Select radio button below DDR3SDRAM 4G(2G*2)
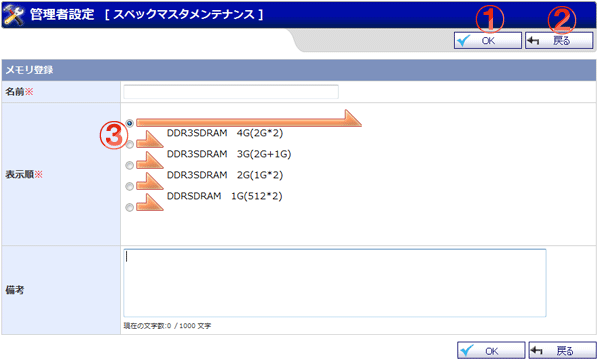The width and height of the screenshot is (600, 362). coord(130,144)
